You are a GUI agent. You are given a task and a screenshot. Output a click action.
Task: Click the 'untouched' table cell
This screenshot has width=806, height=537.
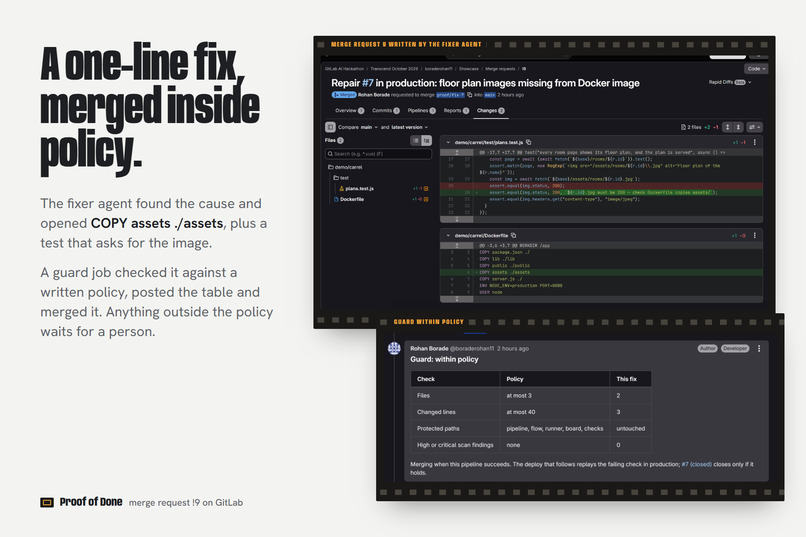631,429
